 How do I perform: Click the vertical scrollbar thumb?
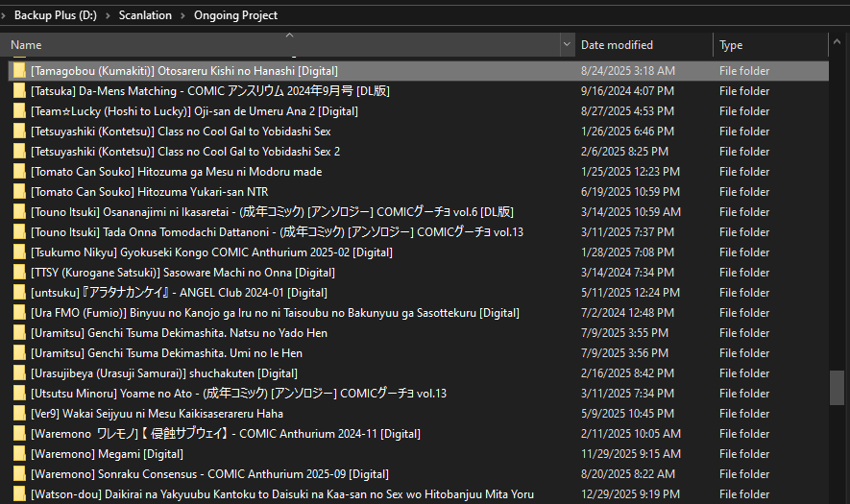[837, 388]
